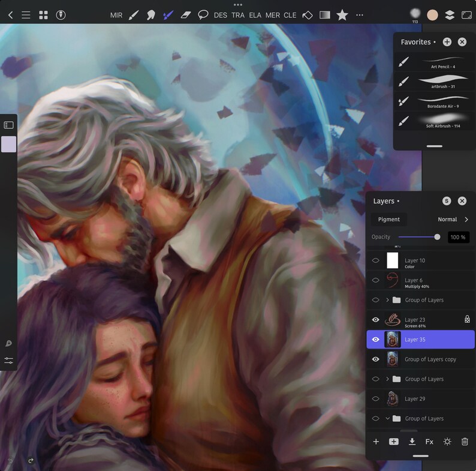This screenshot has height=471, width=476.
Task: Open favorites with the star icon
Action: (342, 15)
